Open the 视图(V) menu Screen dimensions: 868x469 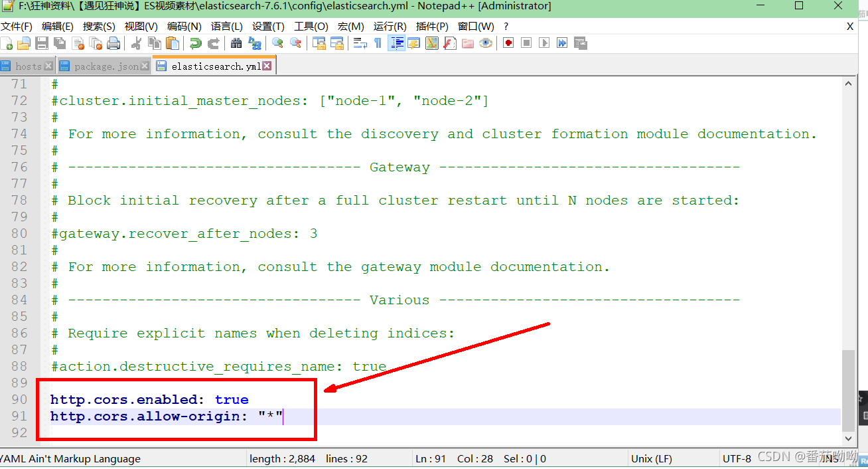(141, 27)
